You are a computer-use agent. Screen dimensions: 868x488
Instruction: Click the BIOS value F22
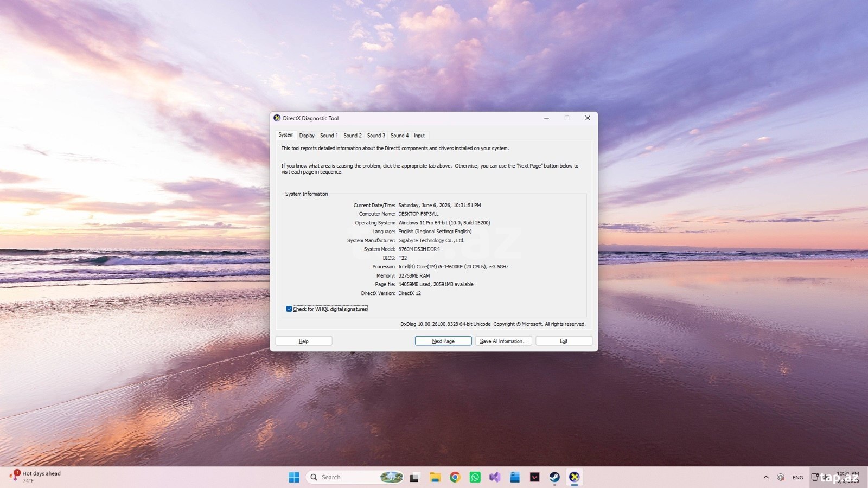coord(403,258)
